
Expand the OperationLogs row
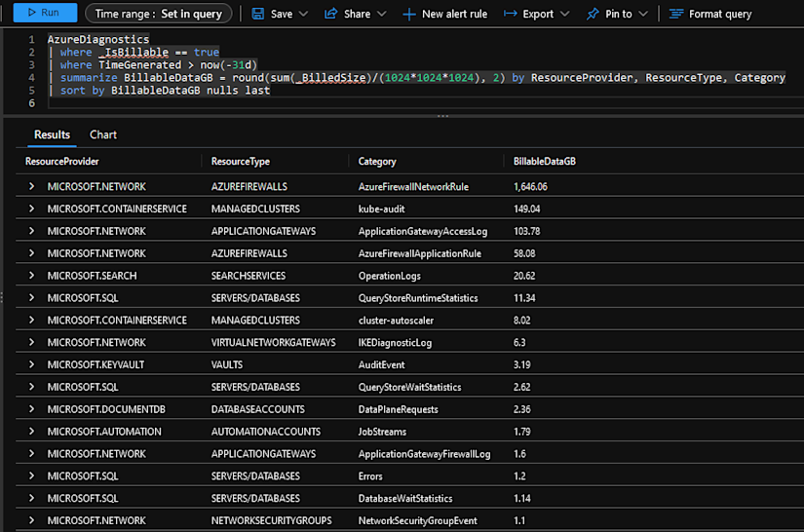[x=32, y=276]
